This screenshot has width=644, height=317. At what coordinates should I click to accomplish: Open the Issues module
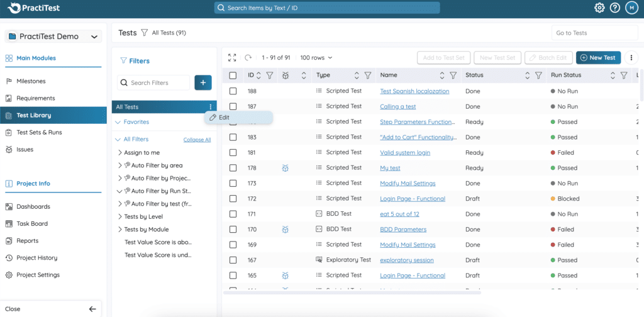pos(25,150)
